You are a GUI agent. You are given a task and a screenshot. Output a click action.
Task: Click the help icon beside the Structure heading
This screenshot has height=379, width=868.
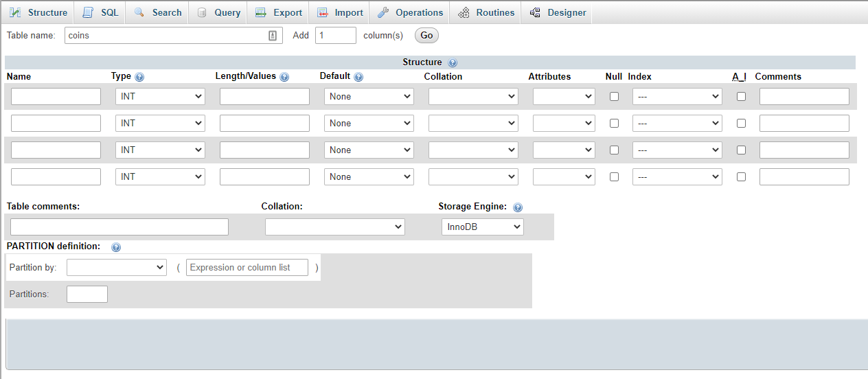(453, 62)
